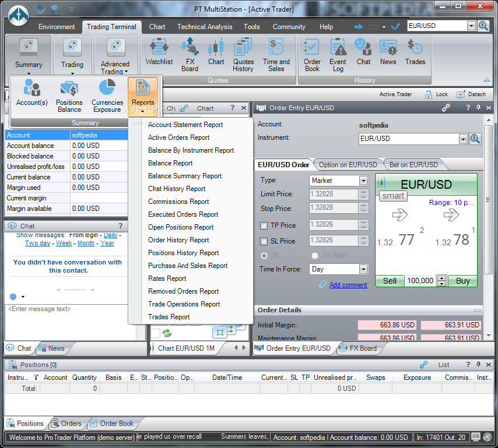The width and height of the screenshot is (498, 448).
Task: Choose Open Positions Report
Action: coord(181,227)
